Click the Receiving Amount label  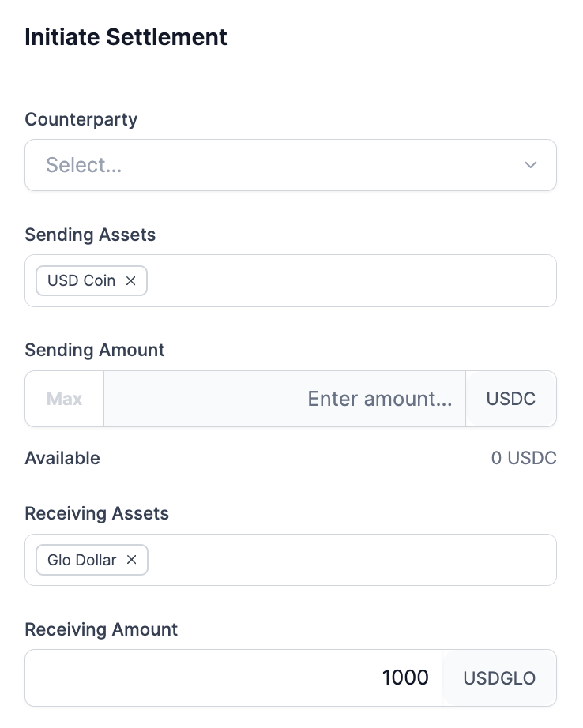coord(101,629)
